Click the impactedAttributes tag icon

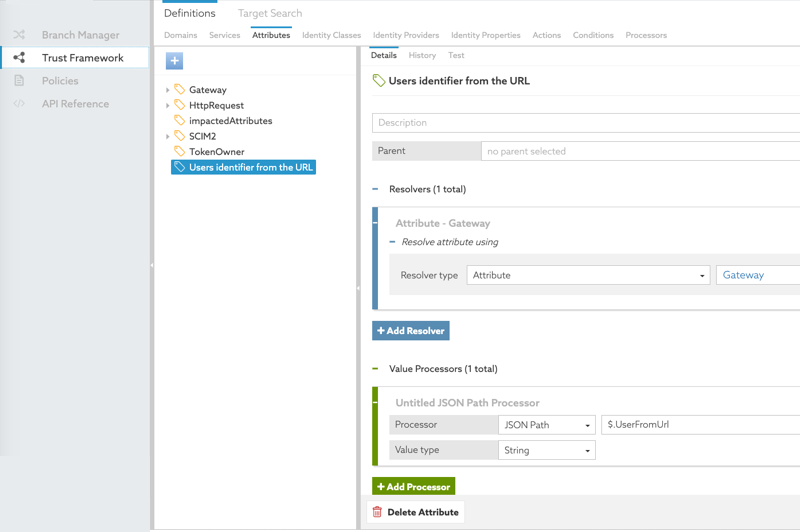click(179, 120)
